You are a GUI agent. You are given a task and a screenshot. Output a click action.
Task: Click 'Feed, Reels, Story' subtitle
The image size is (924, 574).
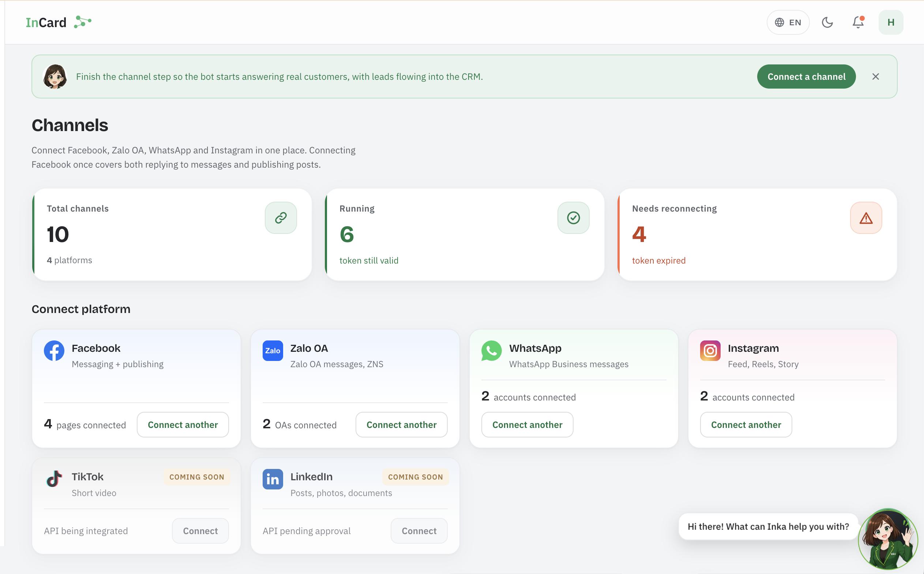click(x=763, y=364)
